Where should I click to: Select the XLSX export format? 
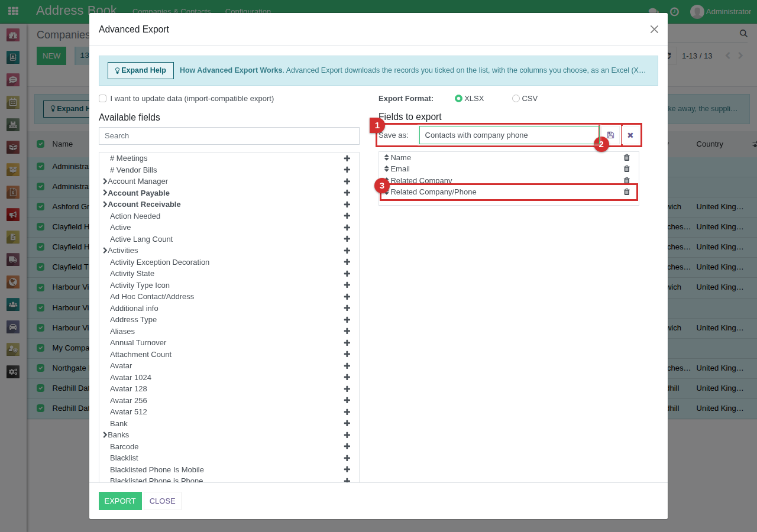(x=458, y=99)
